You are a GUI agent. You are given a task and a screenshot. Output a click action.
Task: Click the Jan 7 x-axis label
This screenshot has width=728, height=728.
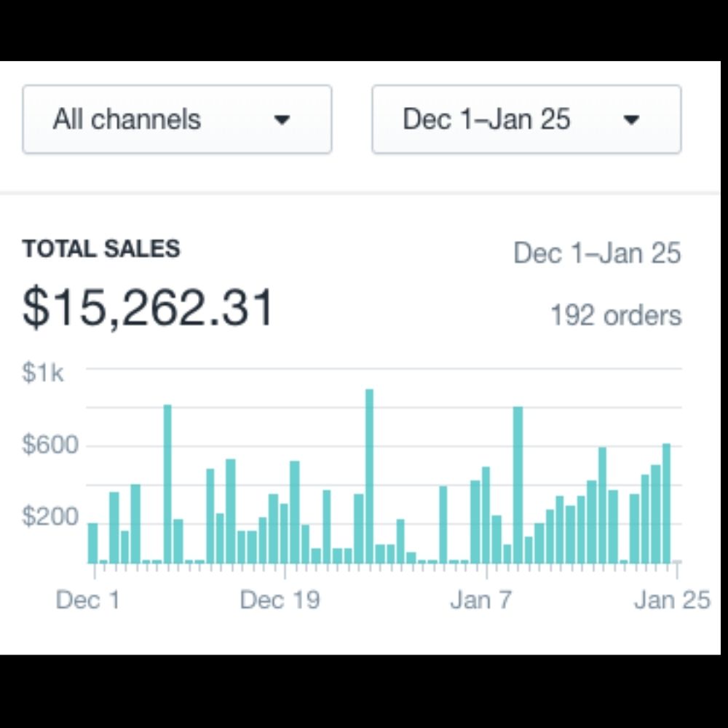480,600
